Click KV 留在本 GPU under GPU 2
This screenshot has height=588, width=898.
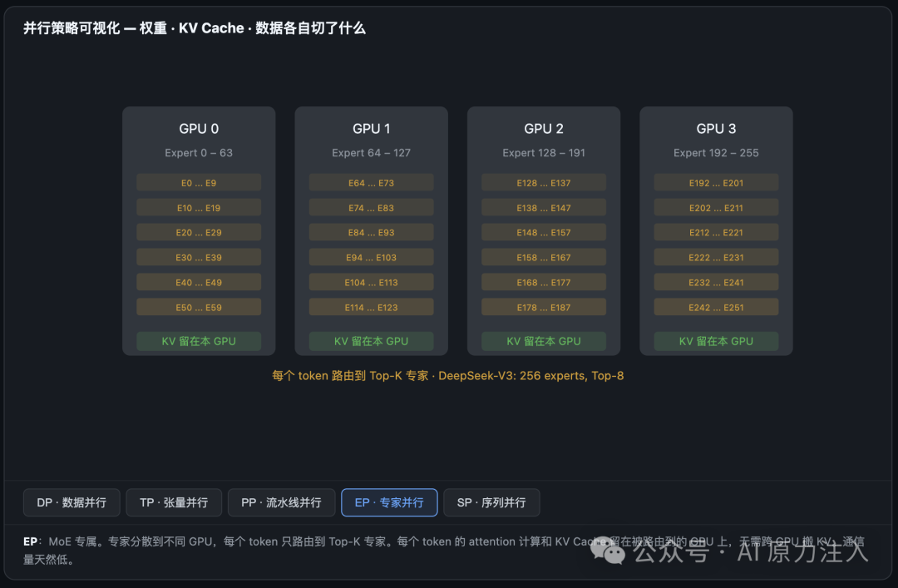coord(544,341)
